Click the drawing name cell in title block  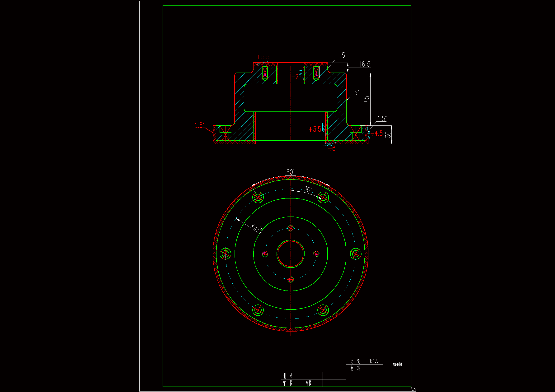click(x=397, y=364)
